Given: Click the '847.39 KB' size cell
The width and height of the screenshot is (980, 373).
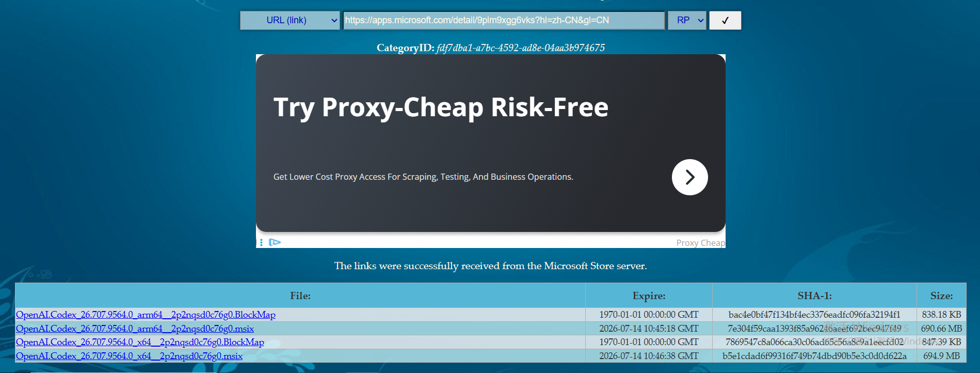Looking at the screenshot, I should point(941,342).
